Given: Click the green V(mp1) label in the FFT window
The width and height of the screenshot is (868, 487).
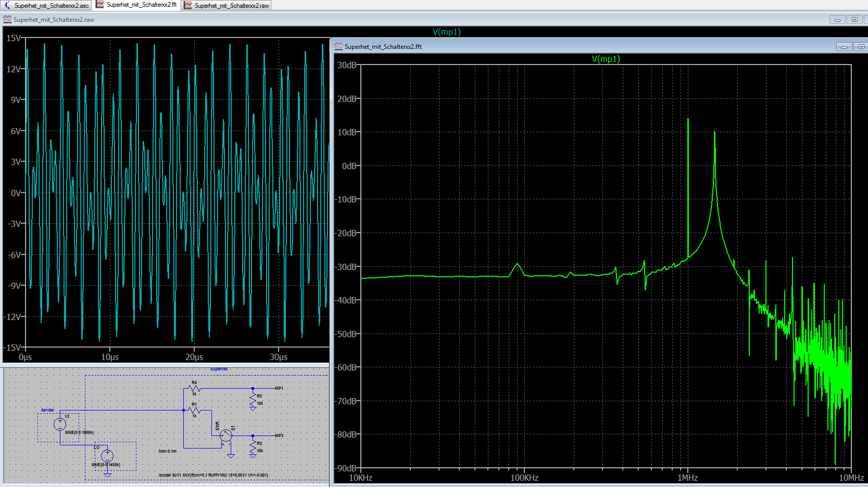Looking at the screenshot, I should point(606,59).
